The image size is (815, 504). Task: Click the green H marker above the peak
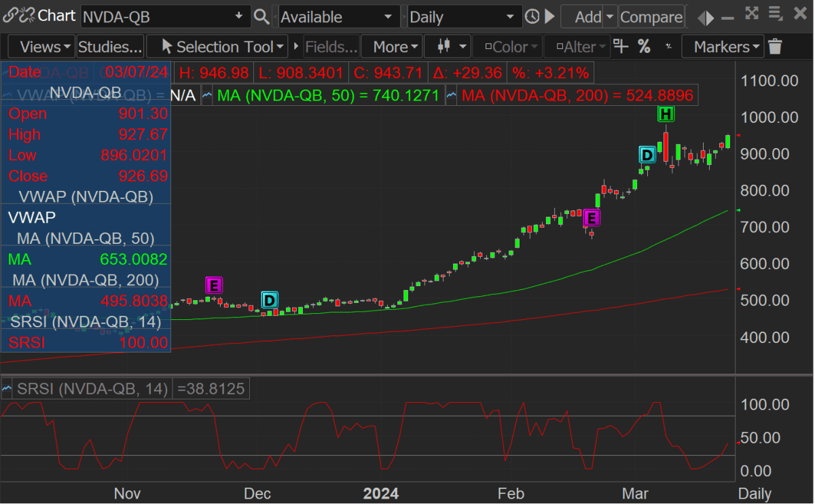666,114
